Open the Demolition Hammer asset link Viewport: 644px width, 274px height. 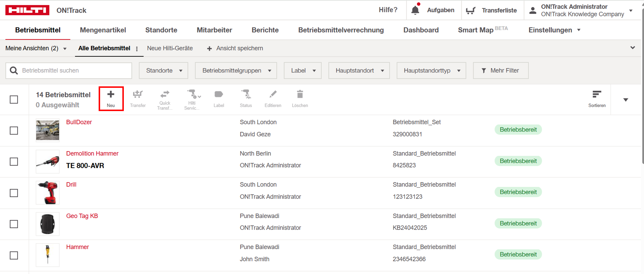pos(92,154)
